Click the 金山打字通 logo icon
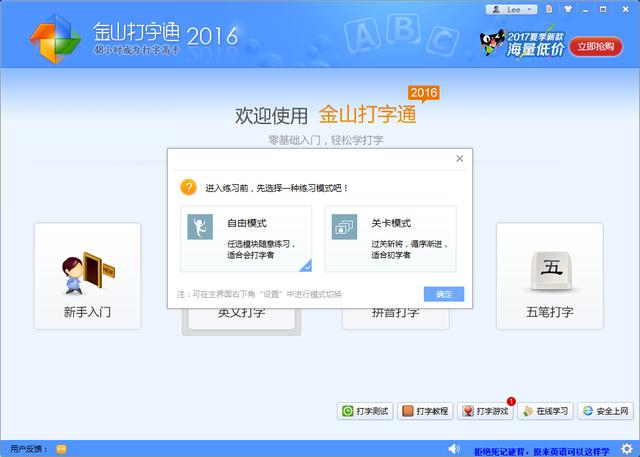The image size is (640, 457). (55, 39)
